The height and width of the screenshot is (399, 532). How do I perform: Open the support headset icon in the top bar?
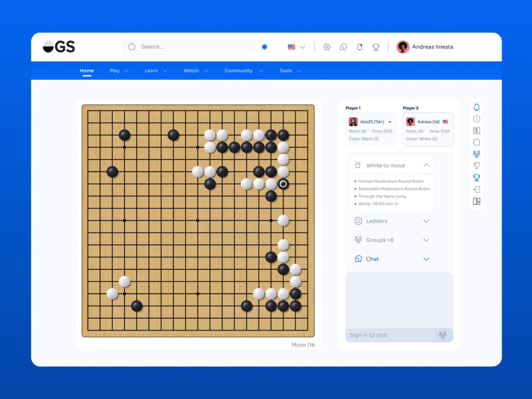tap(343, 47)
